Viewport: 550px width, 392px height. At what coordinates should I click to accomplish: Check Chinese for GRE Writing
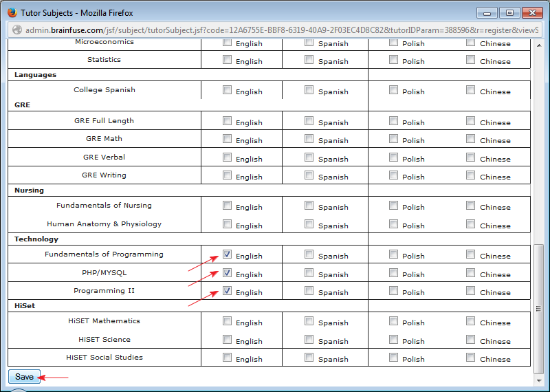(x=471, y=175)
